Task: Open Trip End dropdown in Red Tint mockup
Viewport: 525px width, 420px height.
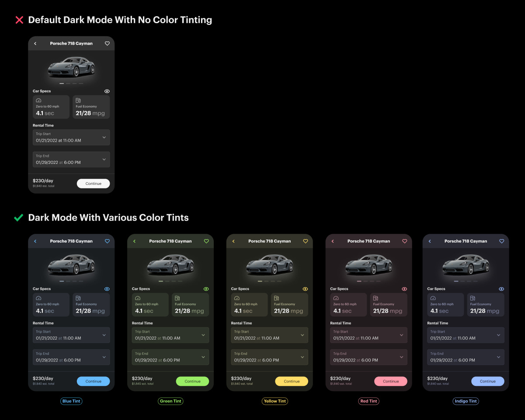Action: [369, 357]
